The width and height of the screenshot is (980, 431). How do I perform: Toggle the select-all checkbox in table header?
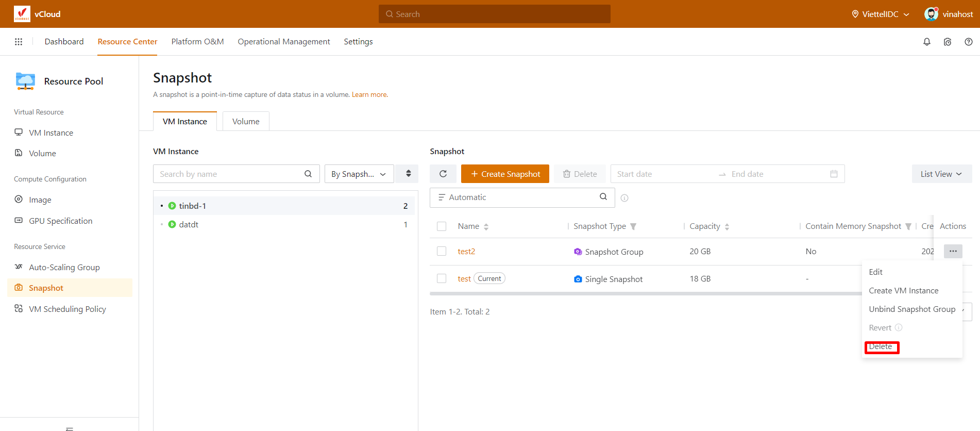[442, 226]
